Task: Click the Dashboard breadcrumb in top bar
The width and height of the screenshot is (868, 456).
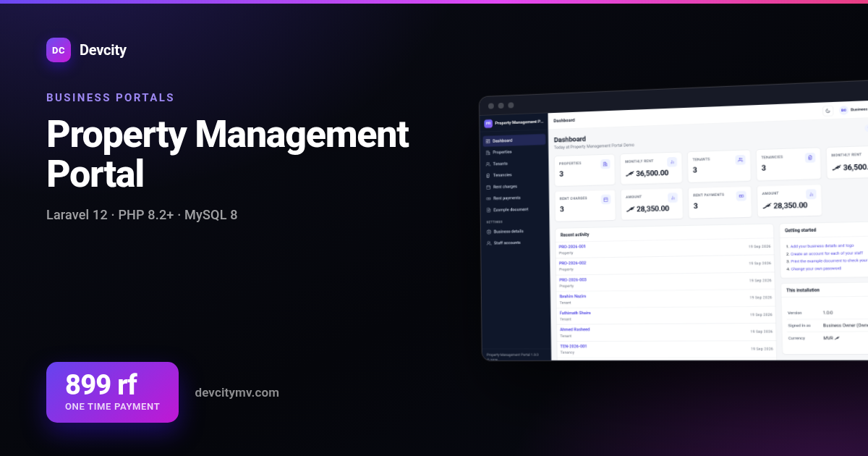Action: click(564, 120)
